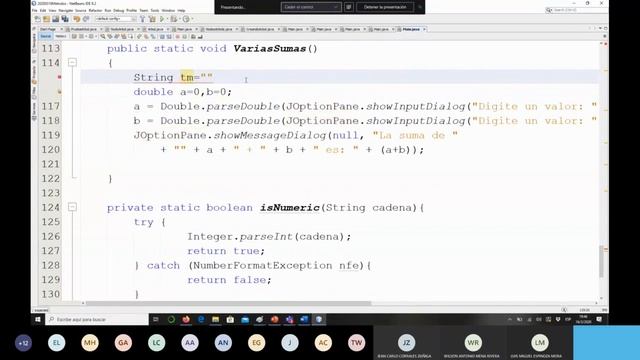Click the Task View taskbar icon
Viewport: 640px width, 360px height.
[156, 320]
